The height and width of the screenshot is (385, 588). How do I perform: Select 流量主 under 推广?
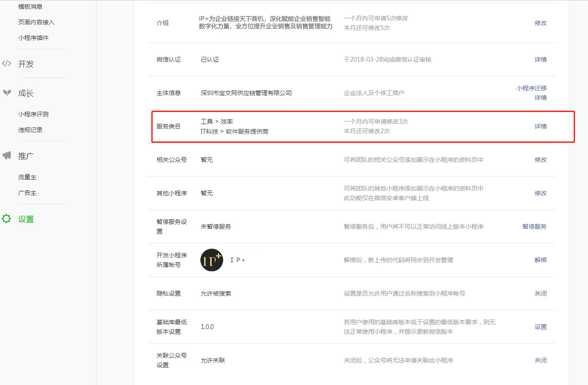pyautogui.click(x=27, y=177)
